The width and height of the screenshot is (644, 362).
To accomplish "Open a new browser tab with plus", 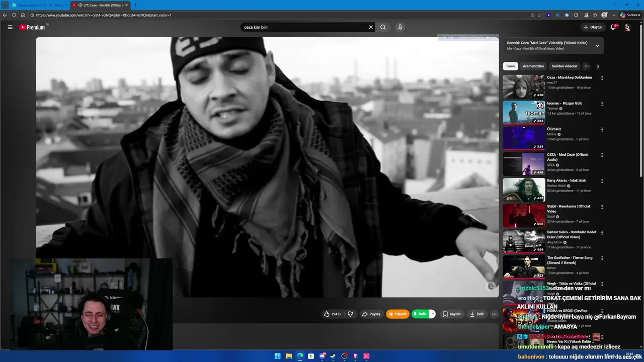I will point(135,5).
